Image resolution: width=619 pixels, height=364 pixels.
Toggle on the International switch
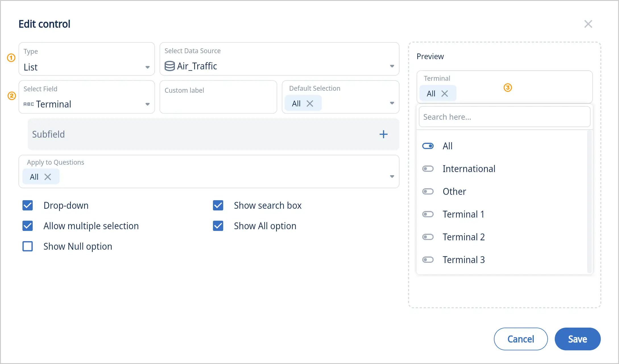point(428,169)
